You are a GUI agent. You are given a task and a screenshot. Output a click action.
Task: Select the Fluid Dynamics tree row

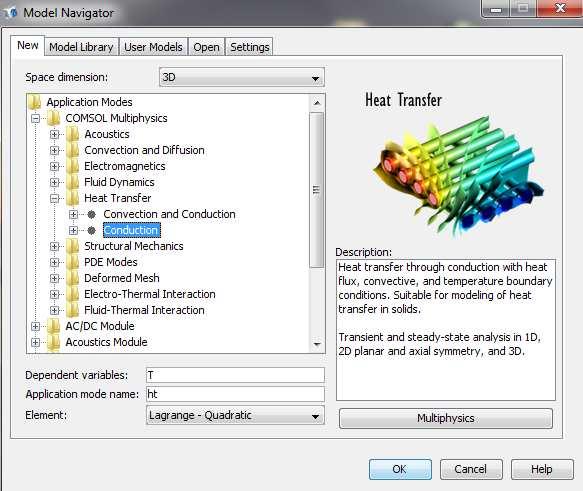tap(119, 182)
